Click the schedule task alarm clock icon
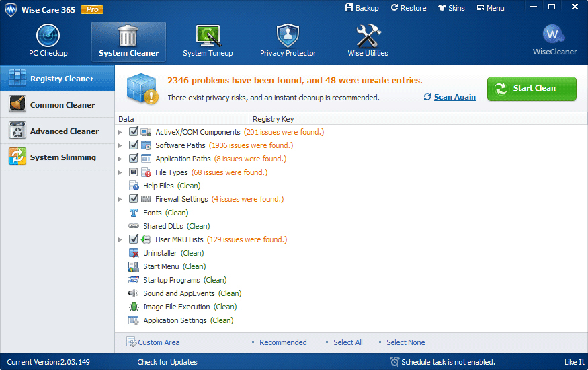This screenshot has height=370, width=588. (x=394, y=361)
